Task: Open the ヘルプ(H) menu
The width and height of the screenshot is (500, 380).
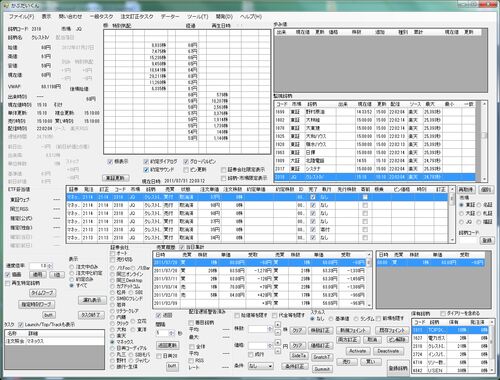Action: coord(251,16)
